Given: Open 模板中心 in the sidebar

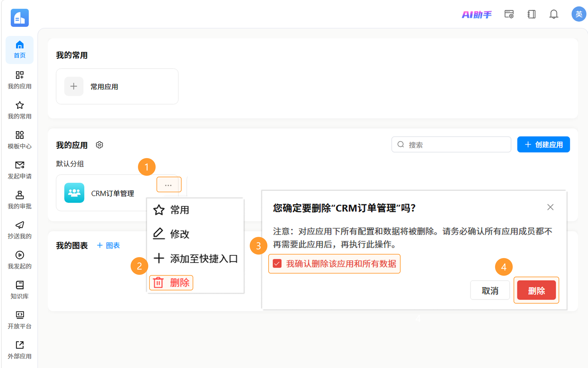Looking at the screenshot, I should pyautogui.click(x=20, y=140).
